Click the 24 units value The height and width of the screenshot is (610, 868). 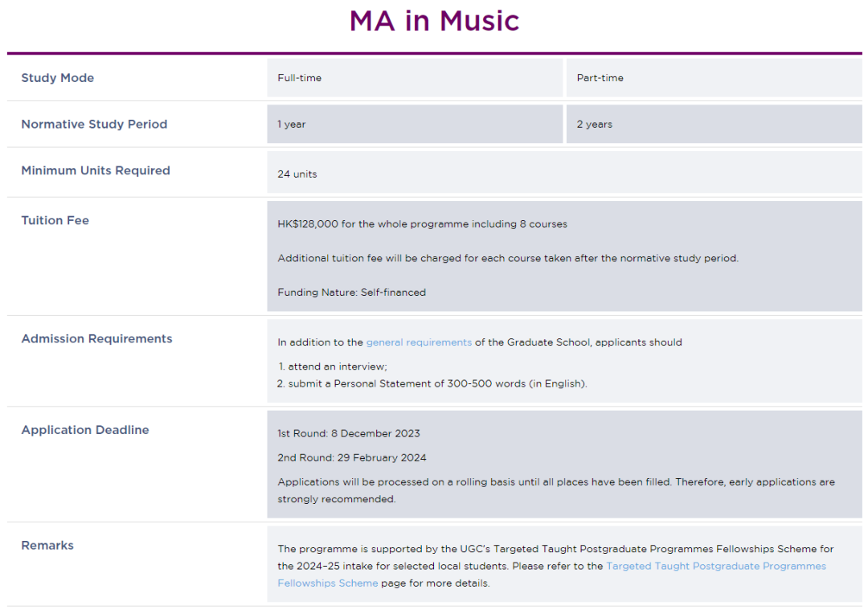[x=297, y=174]
